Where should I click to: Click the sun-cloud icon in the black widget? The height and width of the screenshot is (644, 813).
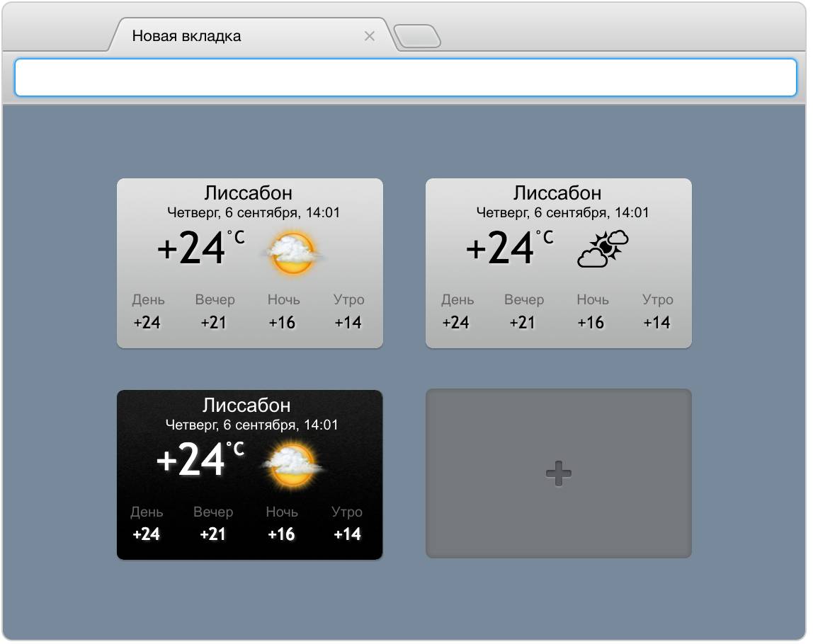[x=292, y=464]
